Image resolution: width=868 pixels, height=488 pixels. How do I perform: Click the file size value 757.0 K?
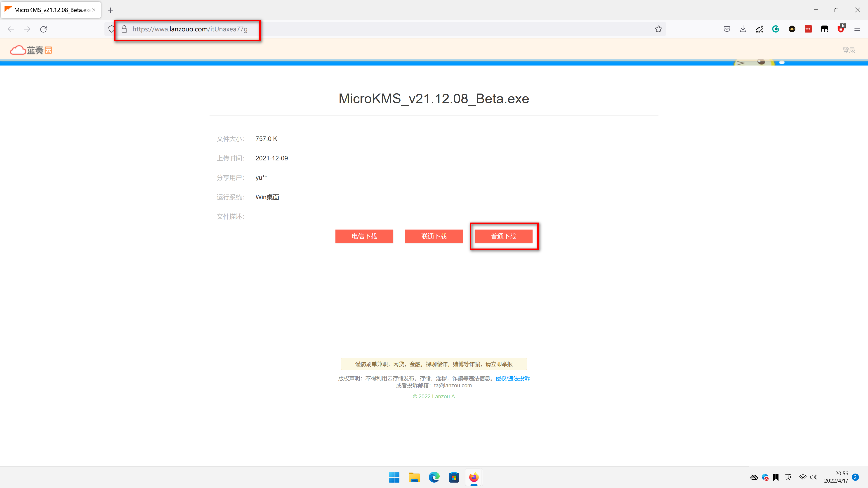266,139
